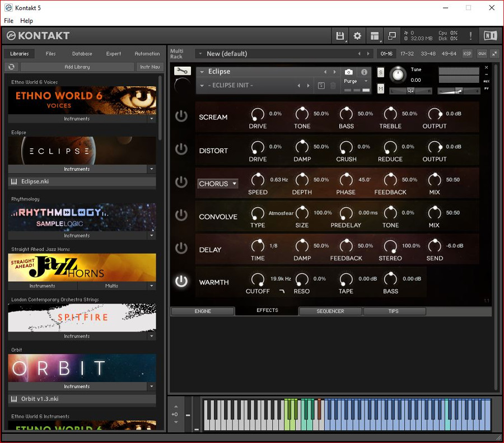Open Ethno World 6 Voices Instruments dropdown arrow

click(152, 119)
